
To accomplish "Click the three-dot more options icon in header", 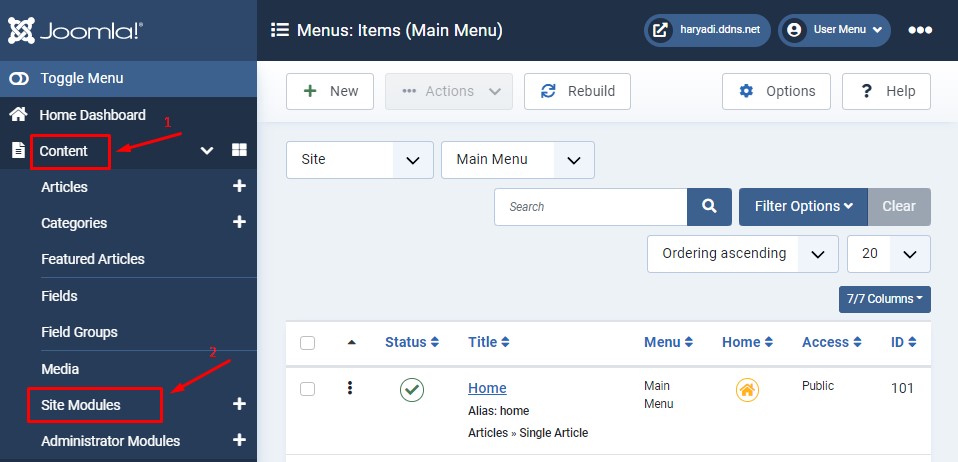I will (920, 30).
